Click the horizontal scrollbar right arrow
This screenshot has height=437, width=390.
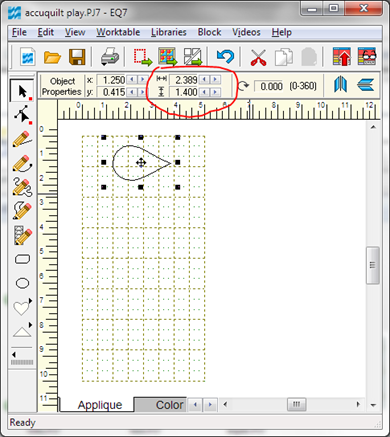click(x=358, y=404)
